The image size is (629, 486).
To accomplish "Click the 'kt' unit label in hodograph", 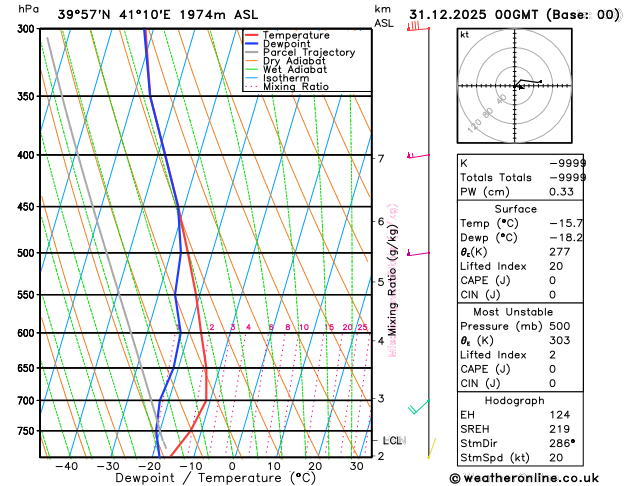I will (x=464, y=35).
